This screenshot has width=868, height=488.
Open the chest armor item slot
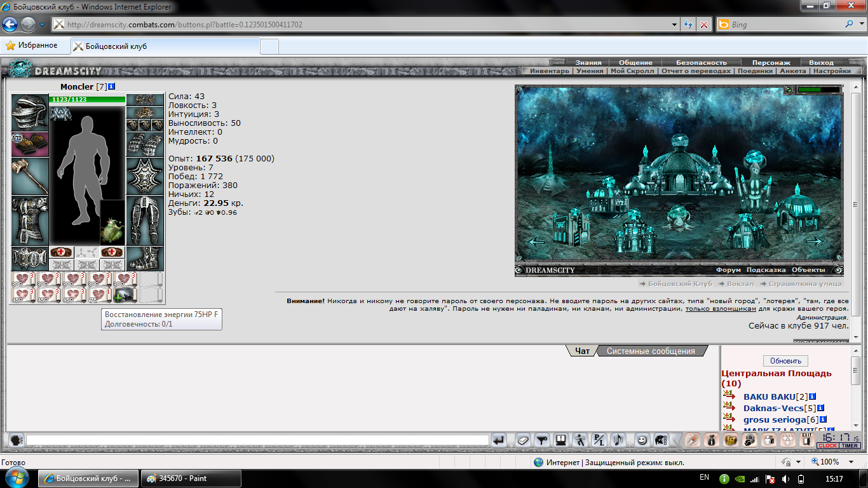pyautogui.click(x=30, y=220)
